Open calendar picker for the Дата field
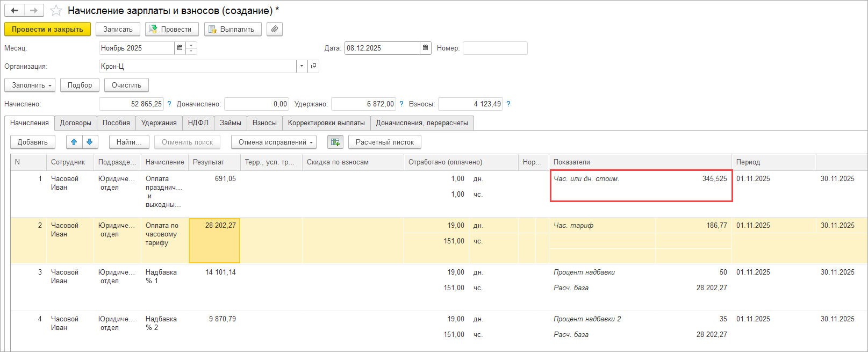The image size is (868, 352). 426,48
